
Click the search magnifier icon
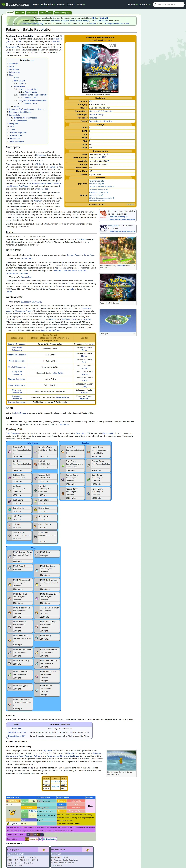tap(155, 4)
